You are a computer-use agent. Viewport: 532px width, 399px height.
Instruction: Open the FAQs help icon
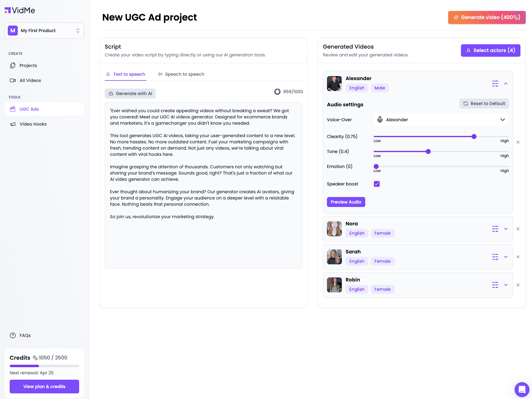pos(13,335)
